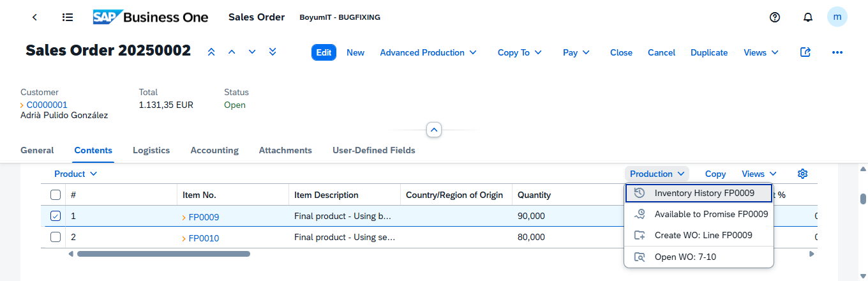The width and height of the screenshot is (868, 281).
Task: Open the Product dropdown above table
Action: point(75,174)
